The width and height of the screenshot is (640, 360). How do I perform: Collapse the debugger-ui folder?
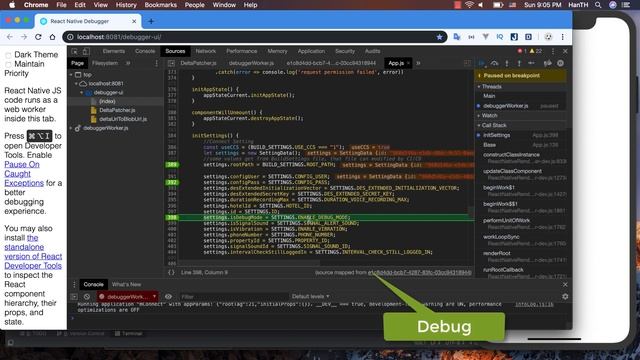82,93
